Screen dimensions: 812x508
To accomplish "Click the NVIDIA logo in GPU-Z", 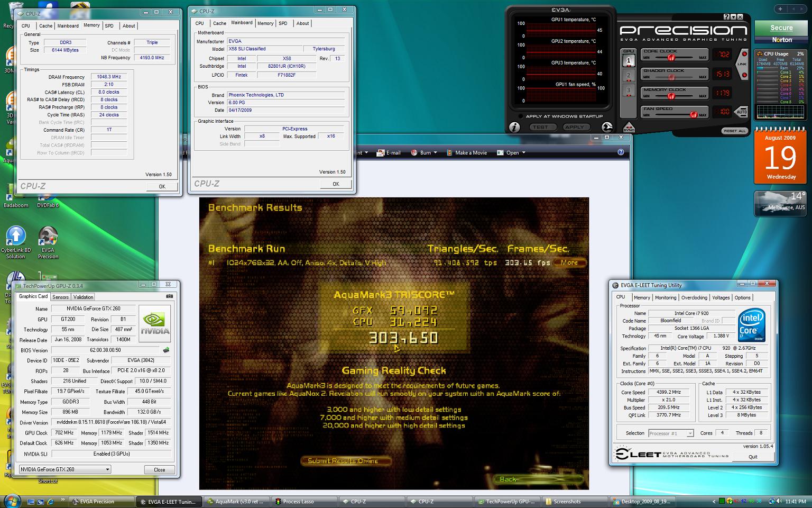I will click(155, 322).
